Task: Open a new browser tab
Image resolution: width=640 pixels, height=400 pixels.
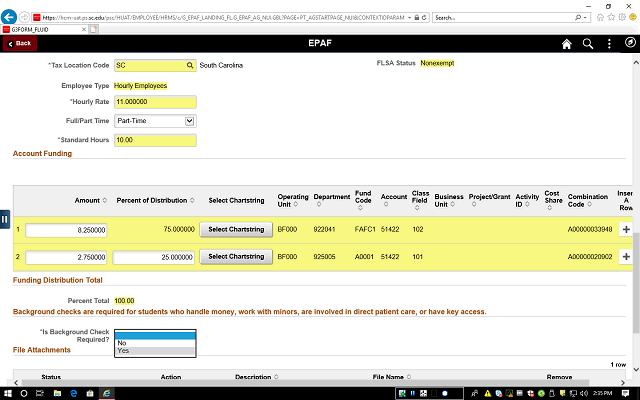Action: coord(93,29)
